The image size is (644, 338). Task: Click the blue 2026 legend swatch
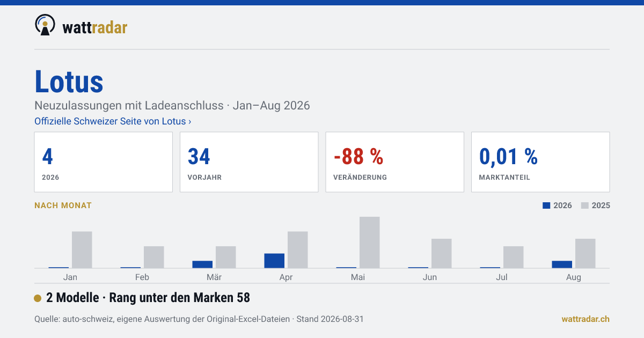click(x=546, y=205)
